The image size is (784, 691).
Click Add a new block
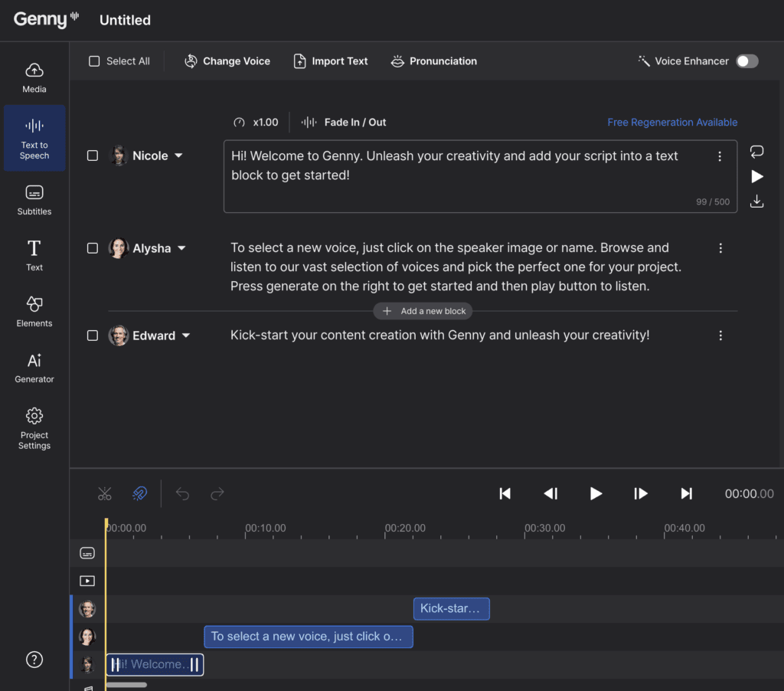(x=423, y=311)
